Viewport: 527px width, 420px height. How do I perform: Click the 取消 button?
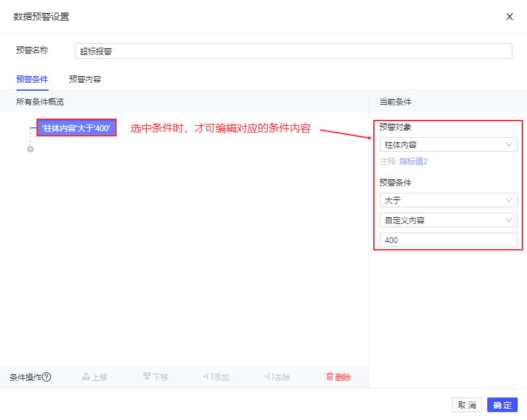[467, 405]
